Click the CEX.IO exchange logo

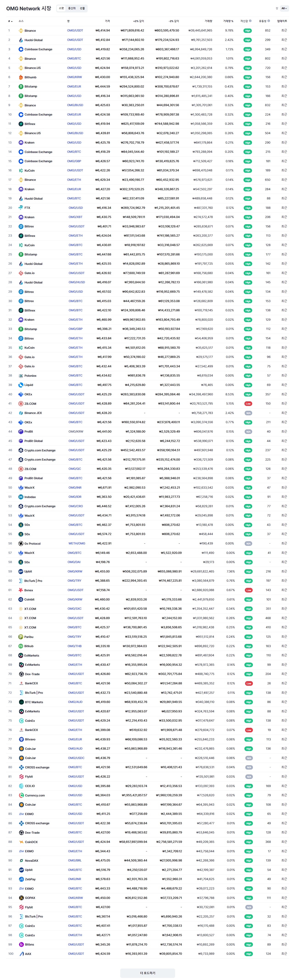pyautogui.click(x=21, y=786)
